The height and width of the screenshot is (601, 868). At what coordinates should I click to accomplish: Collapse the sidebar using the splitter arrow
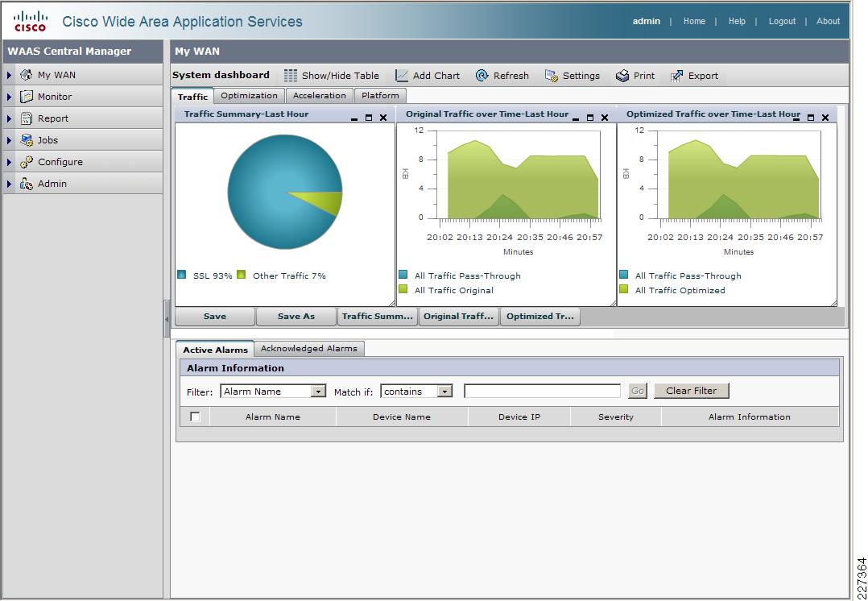point(167,319)
